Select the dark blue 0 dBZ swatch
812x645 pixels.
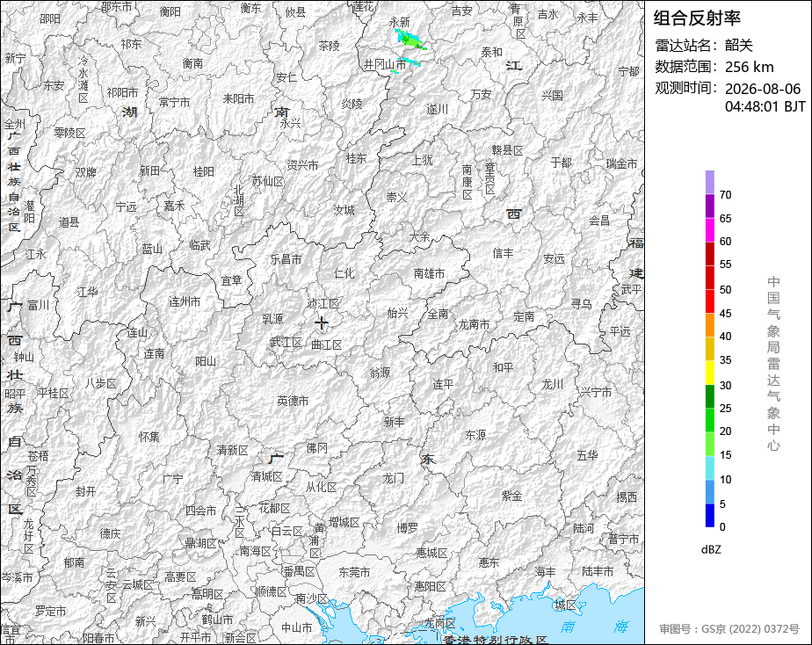click(x=710, y=515)
